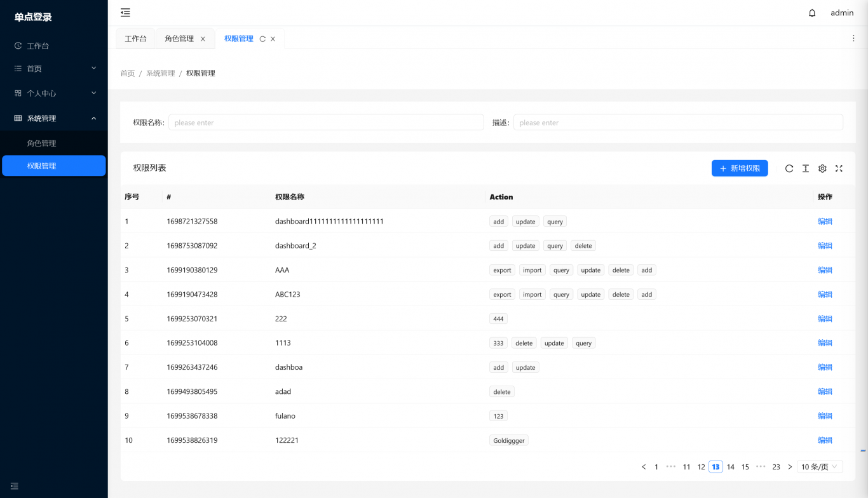Open column settings gear icon
The height and width of the screenshot is (498, 868).
822,168
